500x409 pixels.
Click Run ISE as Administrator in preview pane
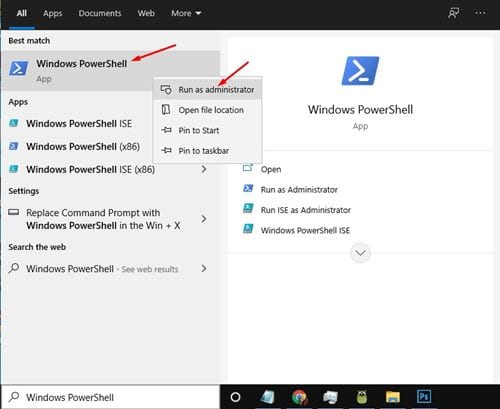[306, 210]
